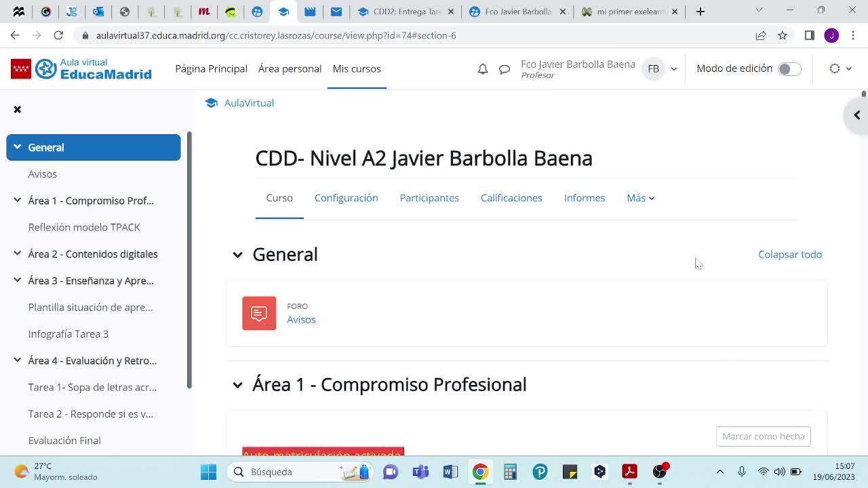
Task: Switch to the CDD2: Entrega Tarea browser tab
Action: pyautogui.click(x=406, y=12)
